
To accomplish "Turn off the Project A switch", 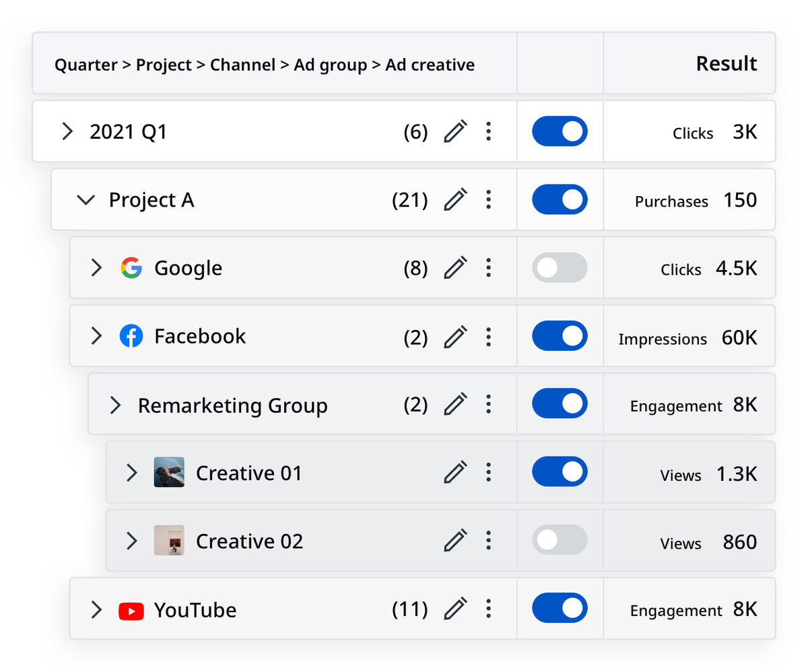I will point(560,199).
